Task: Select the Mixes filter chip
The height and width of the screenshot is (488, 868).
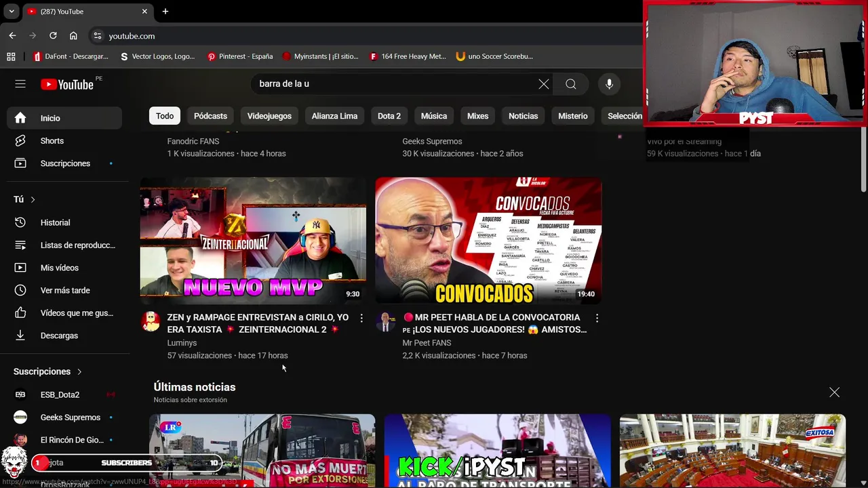Action: click(x=477, y=116)
